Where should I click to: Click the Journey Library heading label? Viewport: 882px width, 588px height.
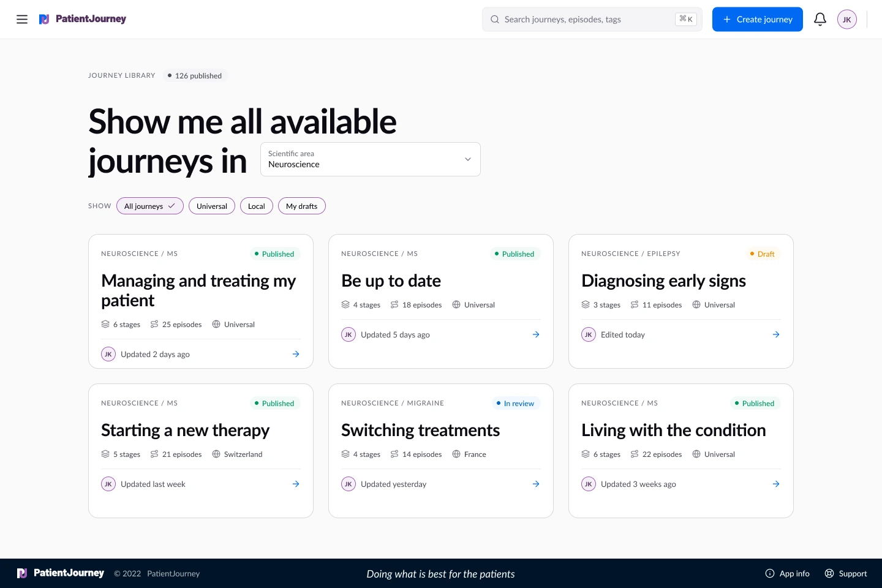click(x=122, y=75)
